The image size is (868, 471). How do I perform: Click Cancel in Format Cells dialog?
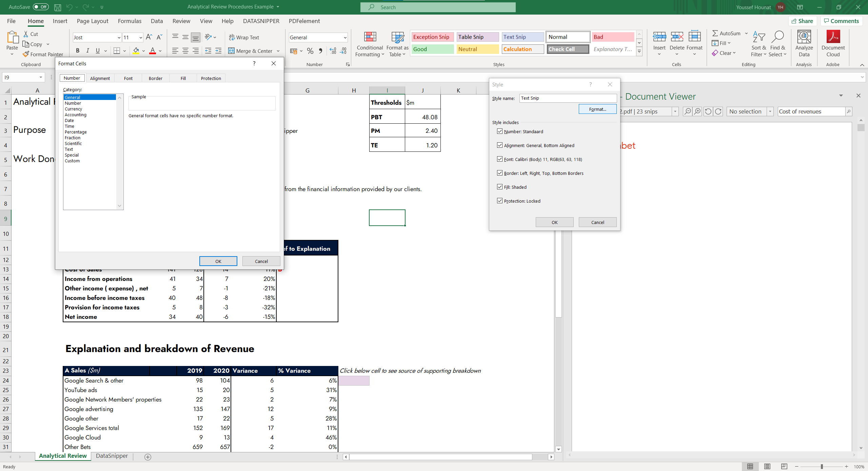(x=261, y=261)
